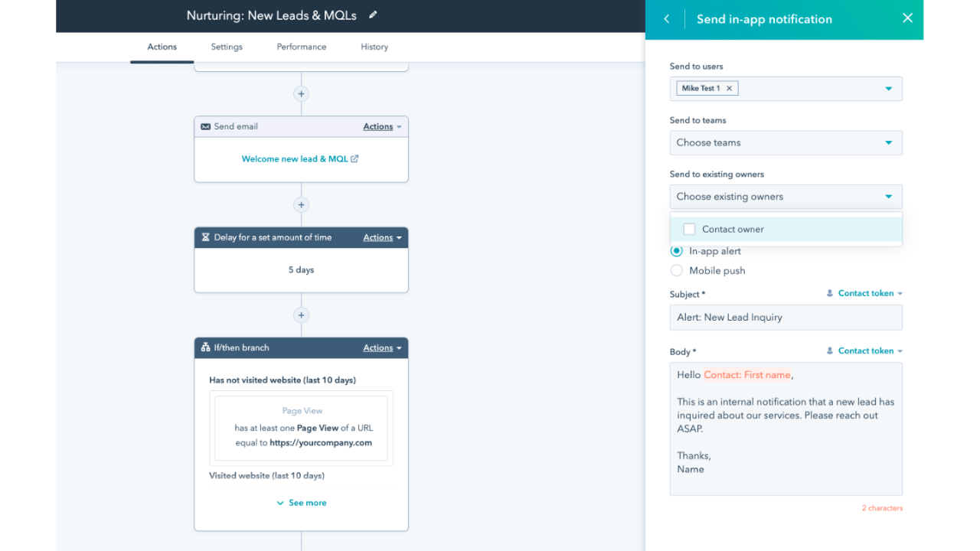Close the Send in-app notification panel

[907, 18]
